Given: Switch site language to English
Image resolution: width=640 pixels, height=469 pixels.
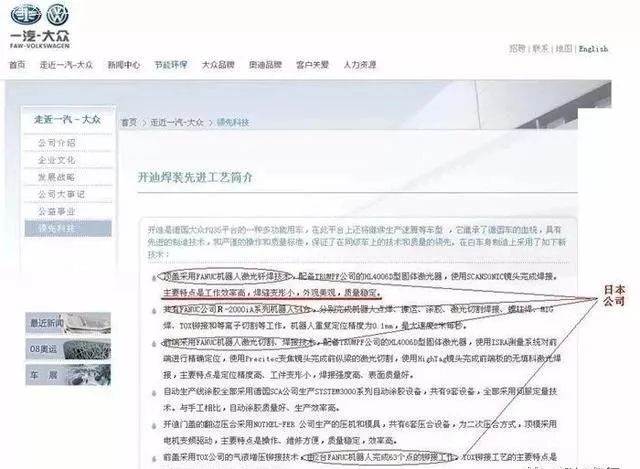Looking at the screenshot, I should point(593,49).
